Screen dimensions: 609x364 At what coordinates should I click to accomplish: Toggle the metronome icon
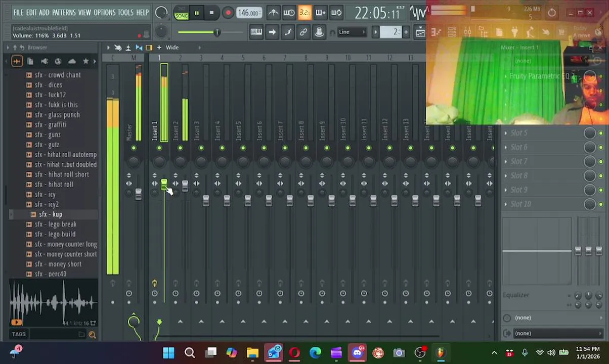273,13
